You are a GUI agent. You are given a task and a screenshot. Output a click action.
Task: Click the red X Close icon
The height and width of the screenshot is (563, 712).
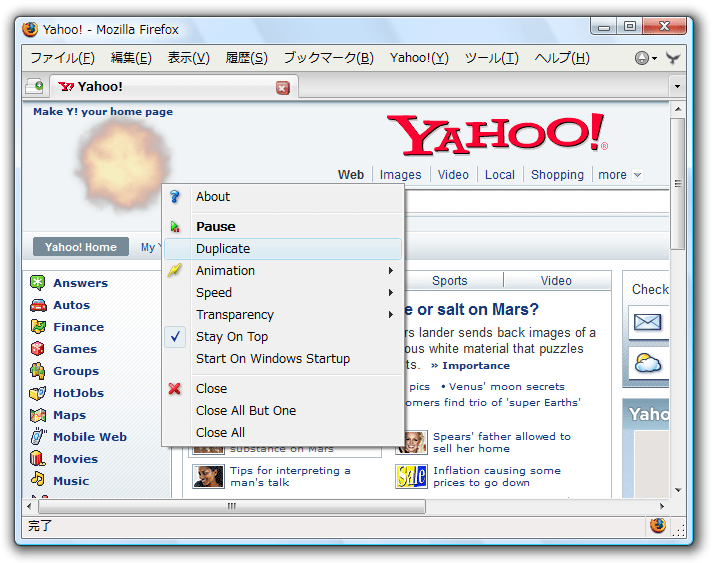[x=175, y=389]
